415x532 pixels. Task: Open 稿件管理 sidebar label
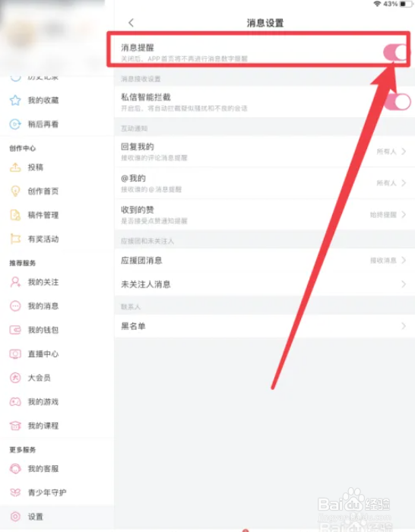[43, 215]
